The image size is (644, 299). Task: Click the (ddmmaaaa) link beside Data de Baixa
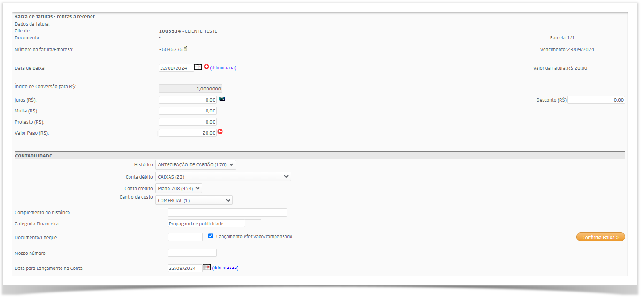223,68
